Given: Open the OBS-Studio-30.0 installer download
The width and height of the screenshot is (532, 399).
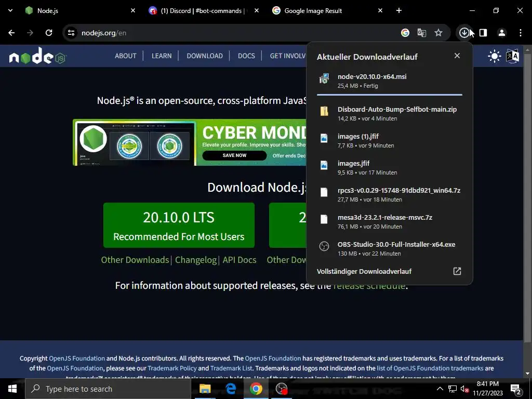Looking at the screenshot, I should [390, 249].
